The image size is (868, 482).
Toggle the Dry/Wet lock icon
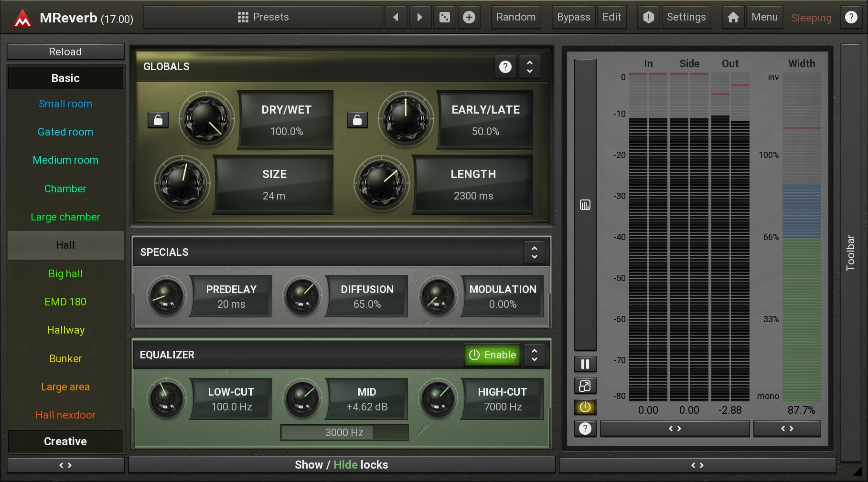point(158,120)
